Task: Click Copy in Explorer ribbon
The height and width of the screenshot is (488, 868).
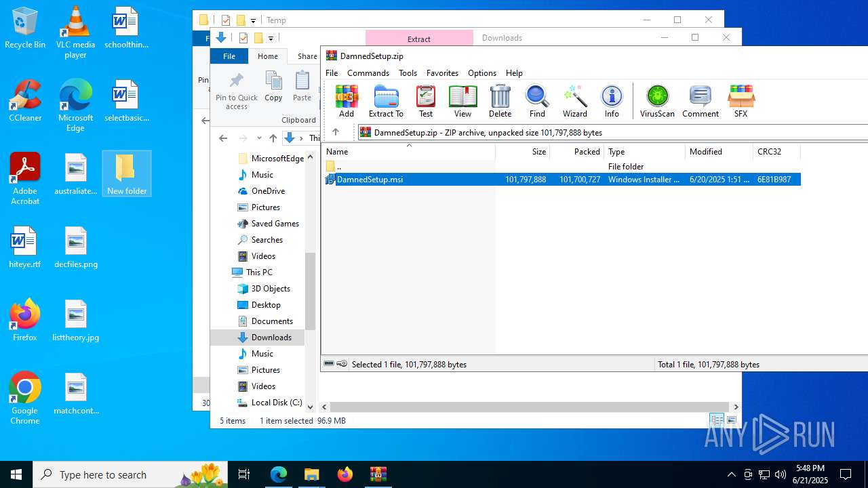Action: [x=273, y=87]
